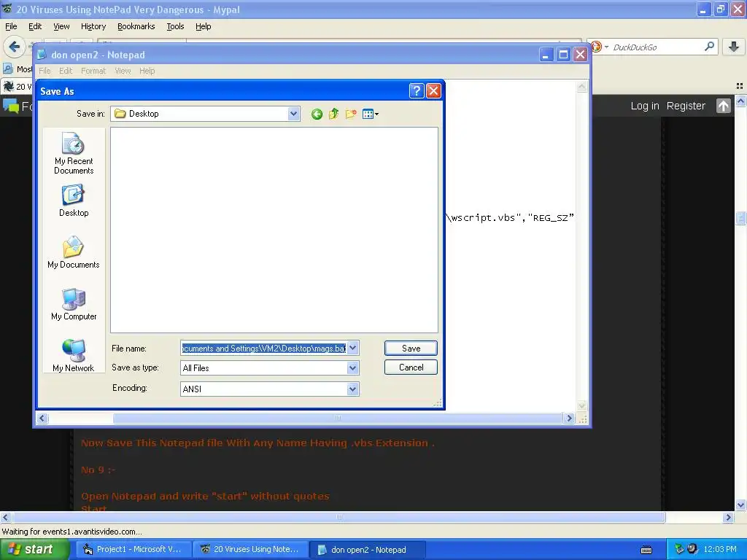747x560 pixels.
Task: Click the Log in link on webpage
Action: (x=645, y=106)
